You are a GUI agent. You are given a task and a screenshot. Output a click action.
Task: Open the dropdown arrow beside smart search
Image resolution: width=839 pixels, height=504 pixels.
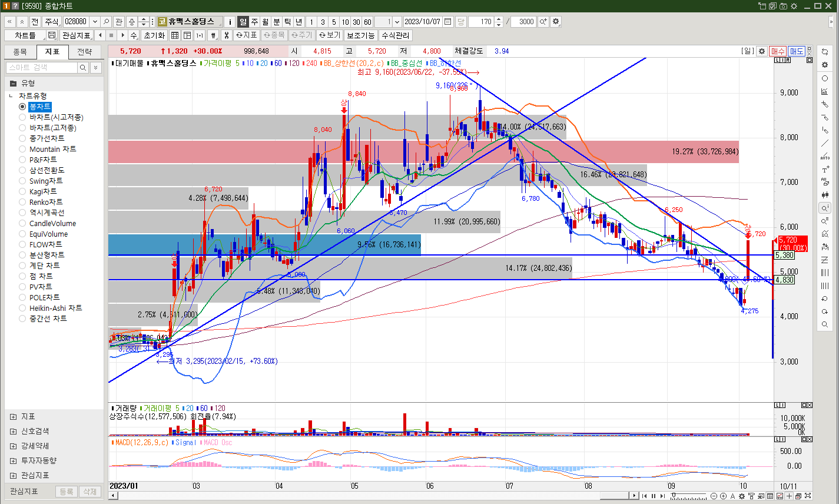tap(96, 68)
